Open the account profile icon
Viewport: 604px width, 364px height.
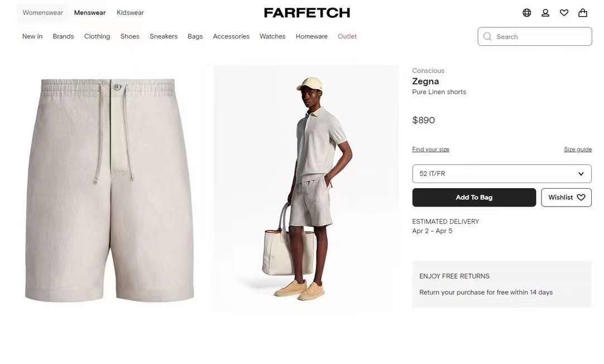click(545, 13)
